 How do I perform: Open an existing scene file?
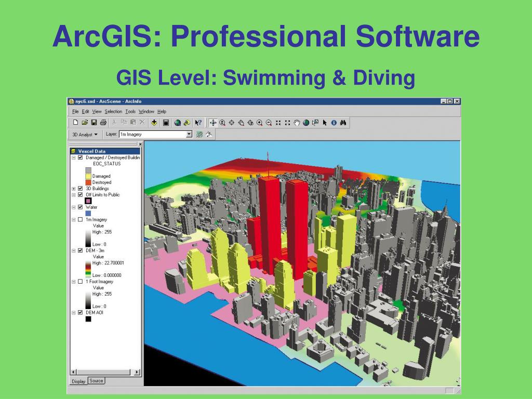point(85,123)
